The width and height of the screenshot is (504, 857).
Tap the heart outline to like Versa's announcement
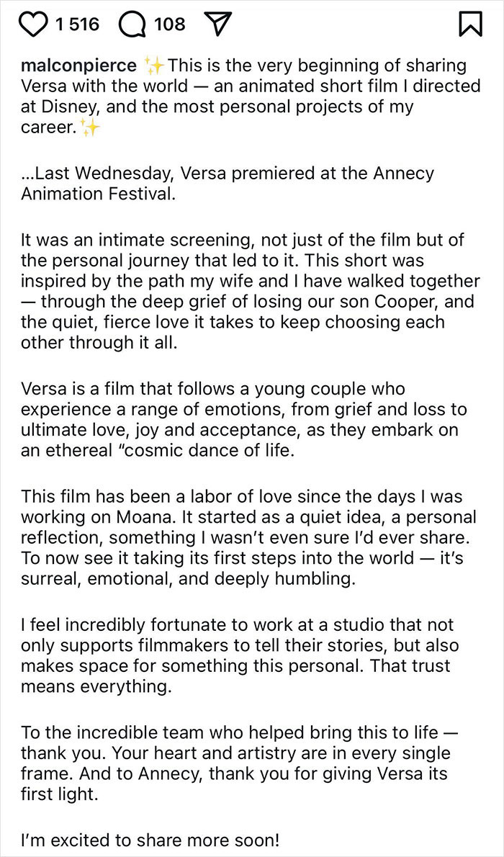coord(34,24)
